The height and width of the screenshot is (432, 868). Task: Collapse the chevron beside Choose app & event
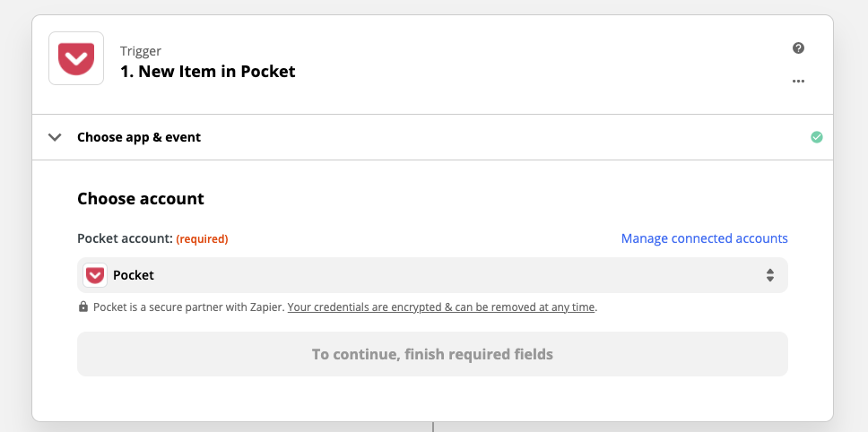55,137
